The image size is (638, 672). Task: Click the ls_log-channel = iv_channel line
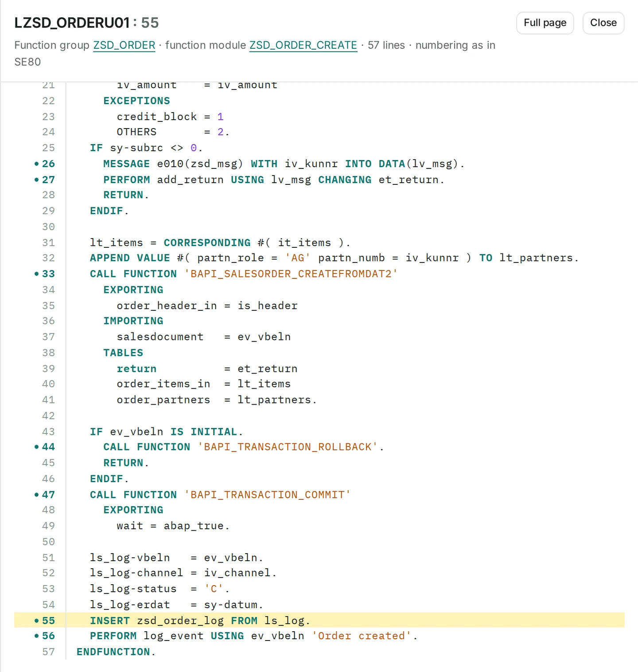coord(183,573)
